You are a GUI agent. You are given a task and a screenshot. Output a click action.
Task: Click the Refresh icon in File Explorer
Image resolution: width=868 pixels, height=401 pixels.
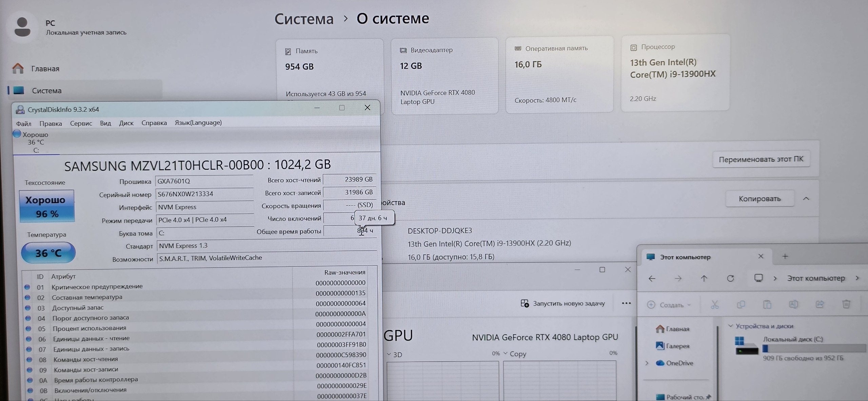(730, 278)
